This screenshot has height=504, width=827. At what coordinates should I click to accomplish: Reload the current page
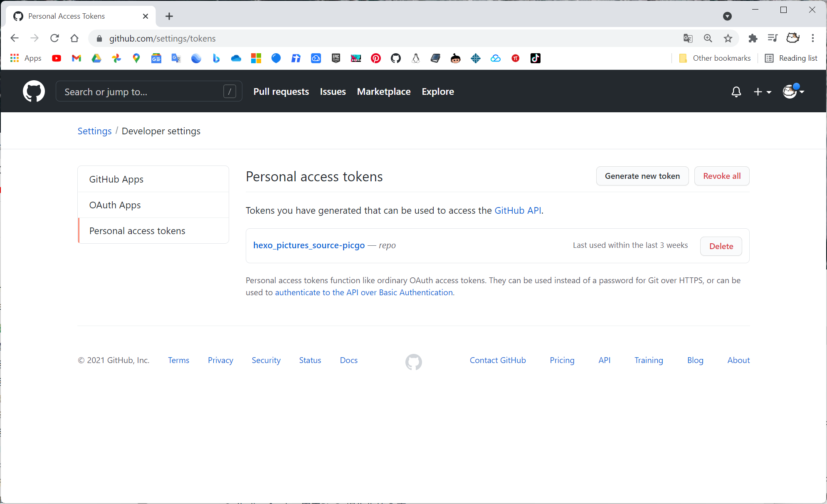(54, 38)
